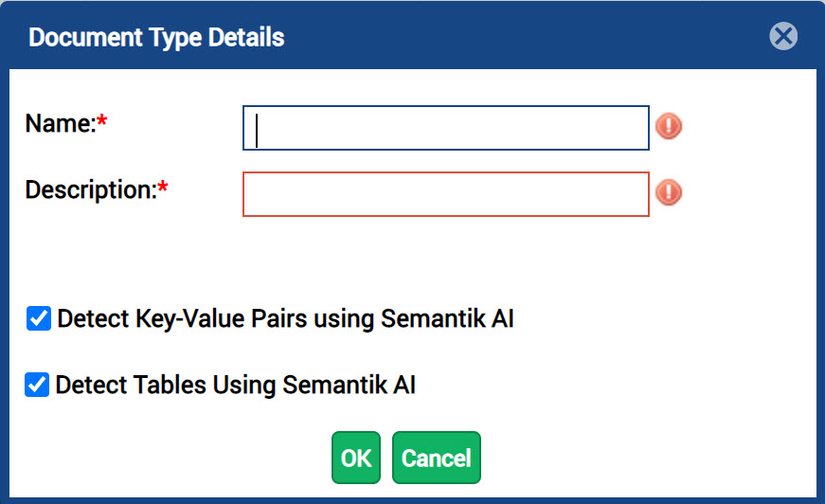This screenshot has width=825, height=504.
Task: Click the Detect Tables Using Semantik AI text
Action: coord(236,385)
